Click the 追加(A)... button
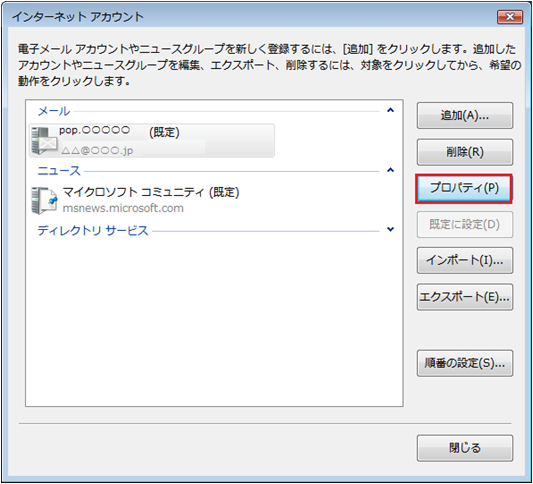533x484 pixels. [x=465, y=116]
